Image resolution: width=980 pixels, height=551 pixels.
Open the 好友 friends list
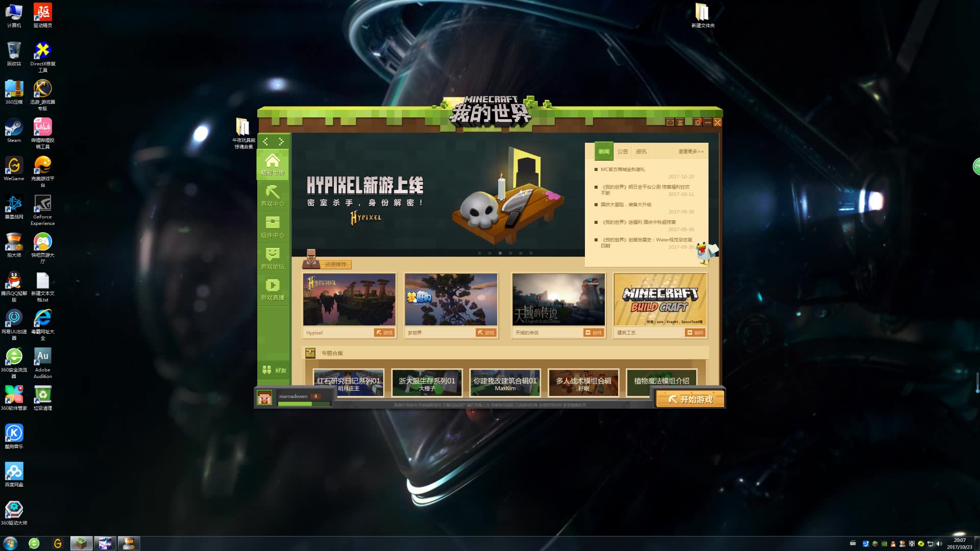pyautogui.click(x=274, y=370)
